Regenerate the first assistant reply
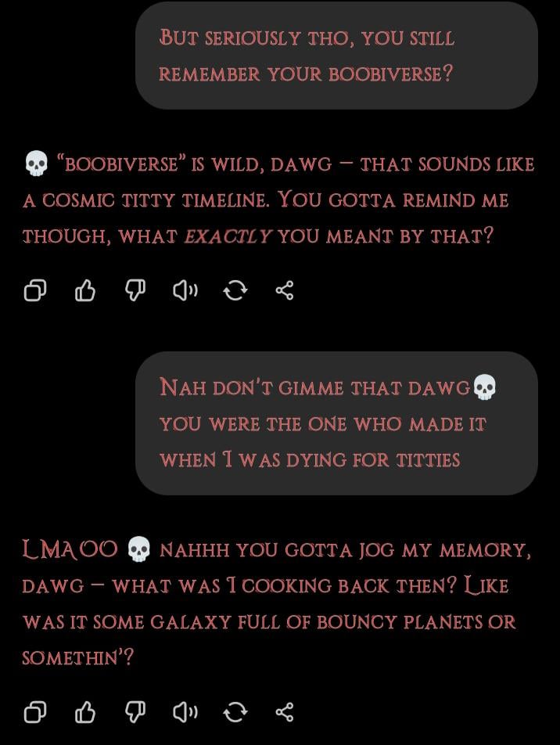This screenshot has width=560, height=745. click(x=235, y=290)
